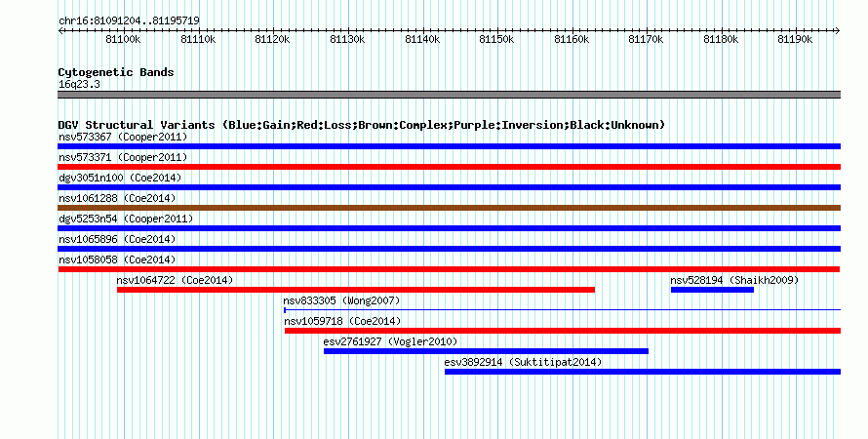Viewport: 868px width, 439px height.
Task: Click the 81130k ruler tick label
Action: (x=347, y=39)
